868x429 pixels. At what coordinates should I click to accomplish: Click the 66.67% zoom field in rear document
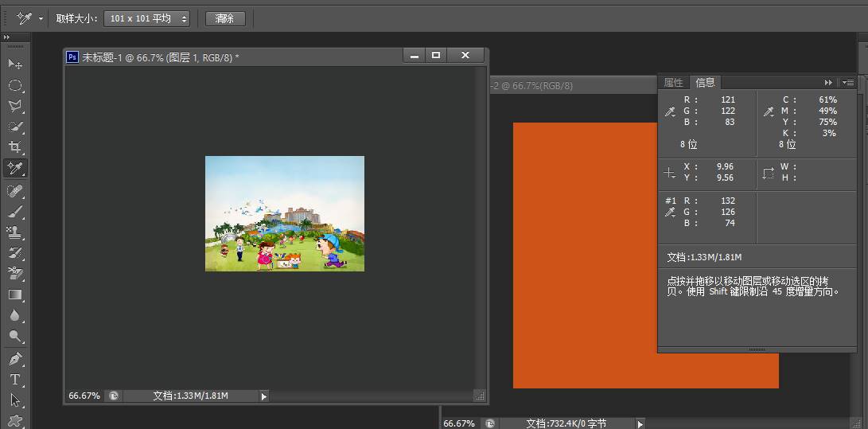pos(460,423)
